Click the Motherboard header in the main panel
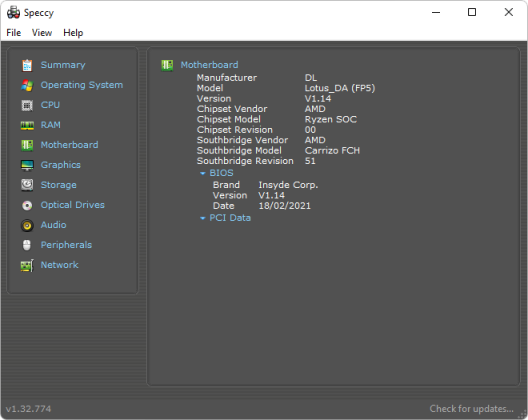The height and width of the screenshot is (420, 528). pyautogui.click(x=209, y=65)
